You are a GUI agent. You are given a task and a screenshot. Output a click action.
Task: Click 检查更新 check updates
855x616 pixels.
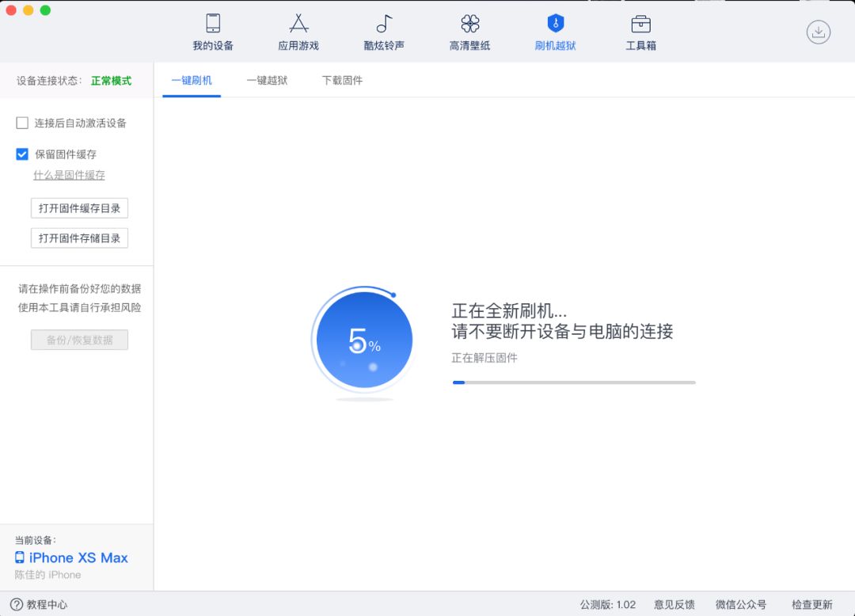click(x=812, y=605)
